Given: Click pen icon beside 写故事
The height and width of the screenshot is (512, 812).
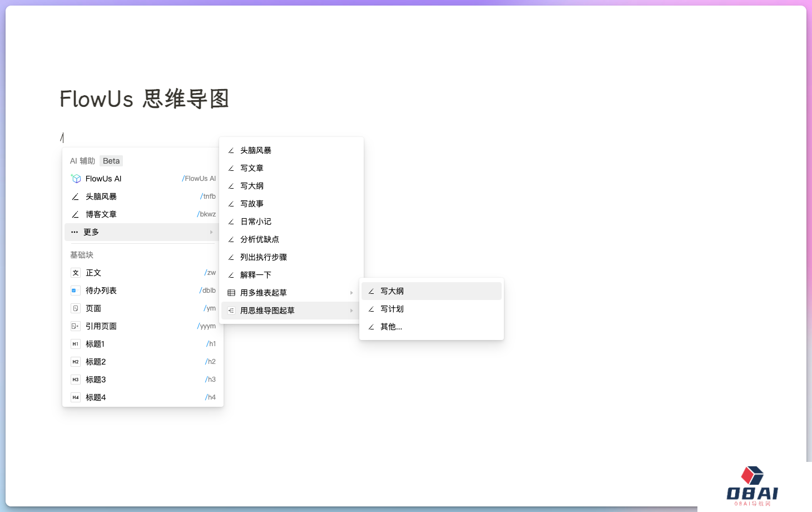Looking at the screenshot, I should click(231, 204).
